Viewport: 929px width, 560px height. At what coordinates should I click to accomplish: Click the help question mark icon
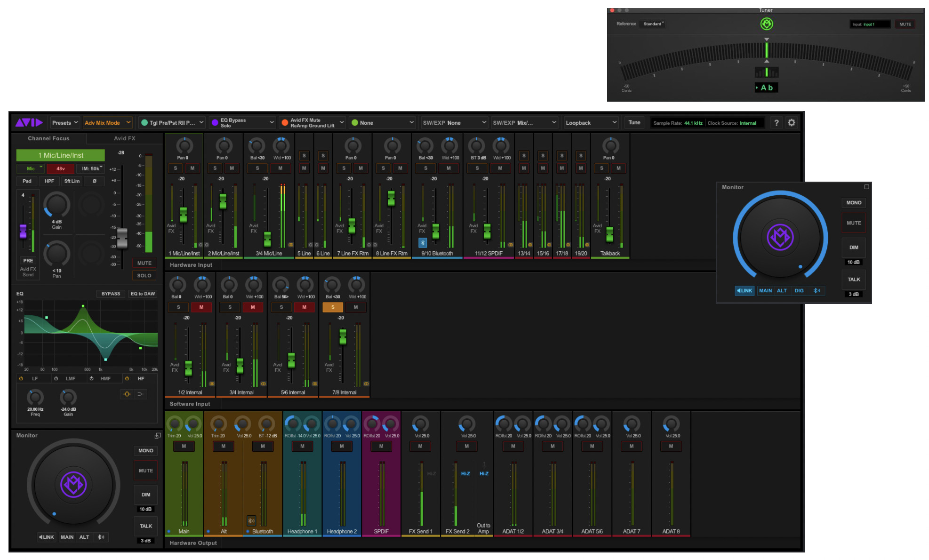[777, 123]
